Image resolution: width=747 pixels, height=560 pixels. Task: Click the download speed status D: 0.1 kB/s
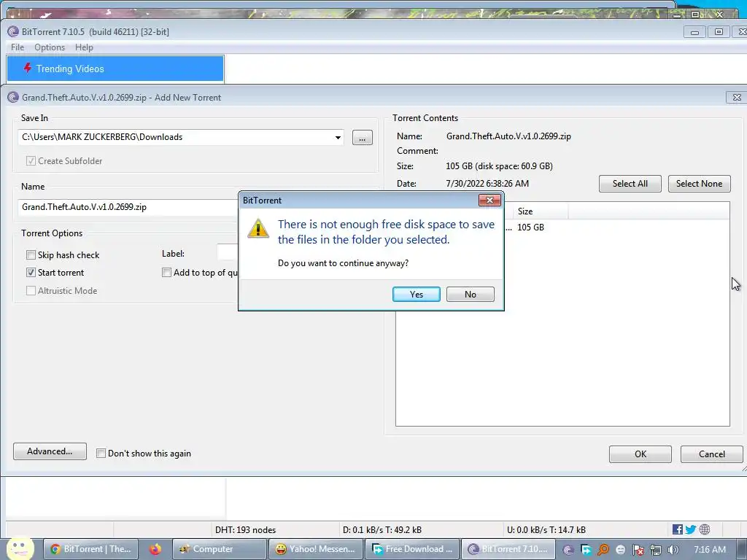click(382, 530)
